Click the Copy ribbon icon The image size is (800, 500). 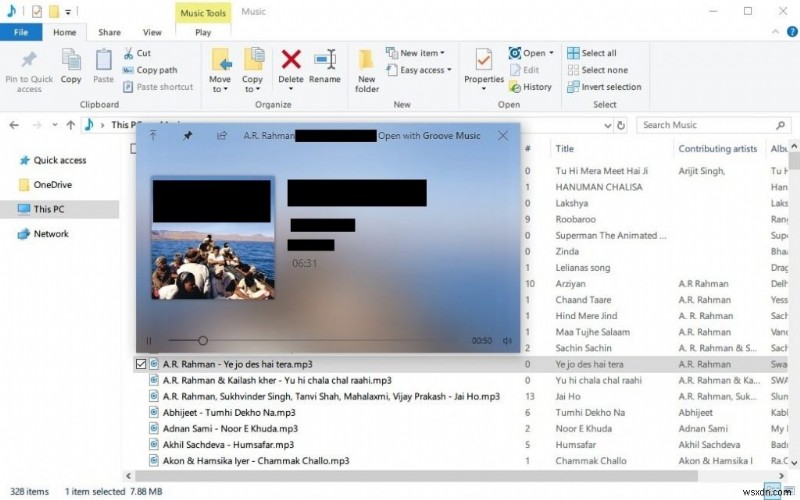tap(71, 61)
